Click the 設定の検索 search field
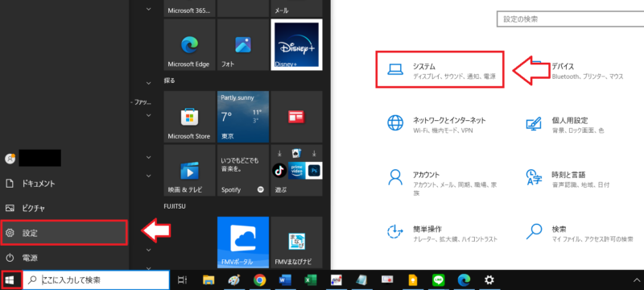 click(x=571, y=19)
